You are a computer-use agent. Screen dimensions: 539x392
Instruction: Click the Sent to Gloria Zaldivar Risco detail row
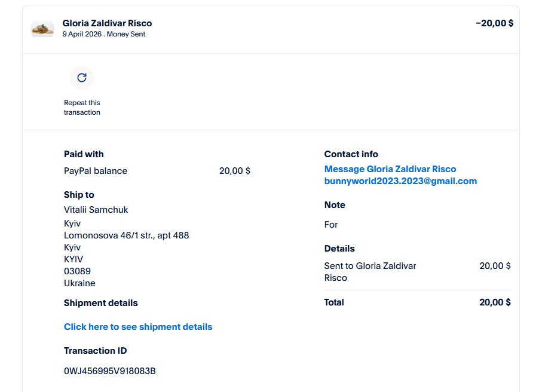(370, 271)
